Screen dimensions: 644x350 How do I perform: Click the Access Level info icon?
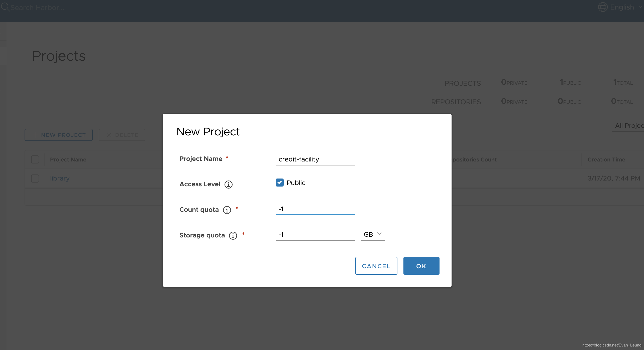point(228,185)
